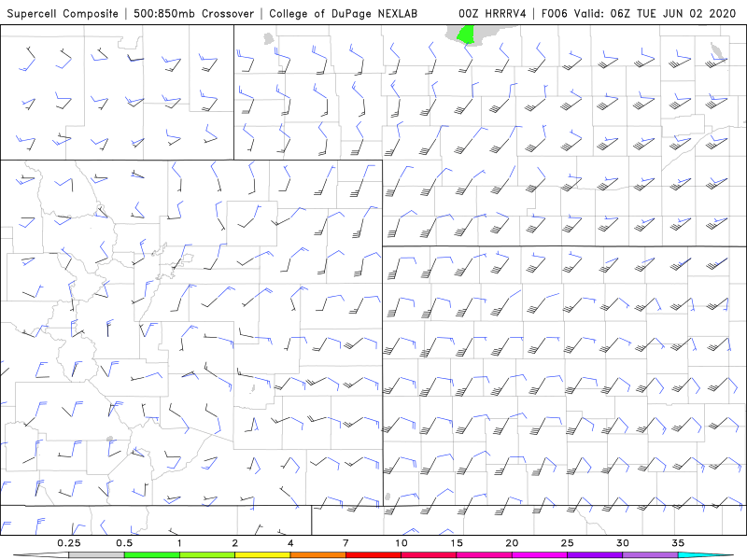Click the colorbar label 1
This screenshot has width=747, height=560.
coord(179,543)
